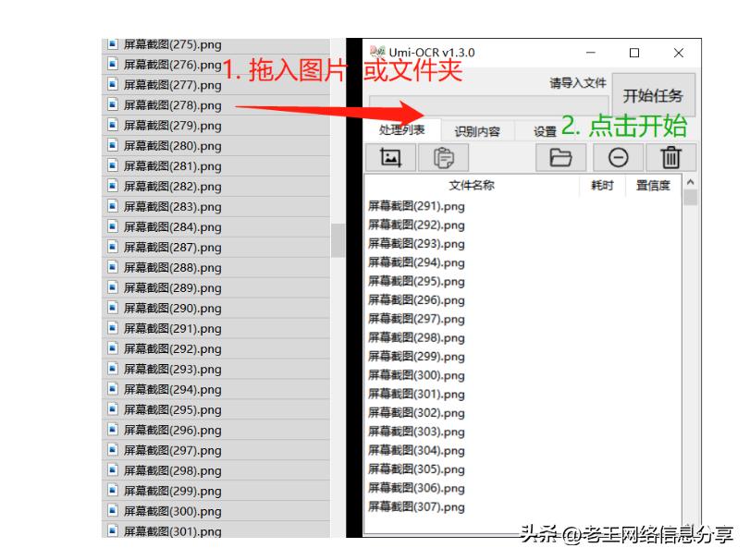The height and width of the screenshot is (560, 750).
Task: Click the minus icon to remove a file
Action: 617,157
